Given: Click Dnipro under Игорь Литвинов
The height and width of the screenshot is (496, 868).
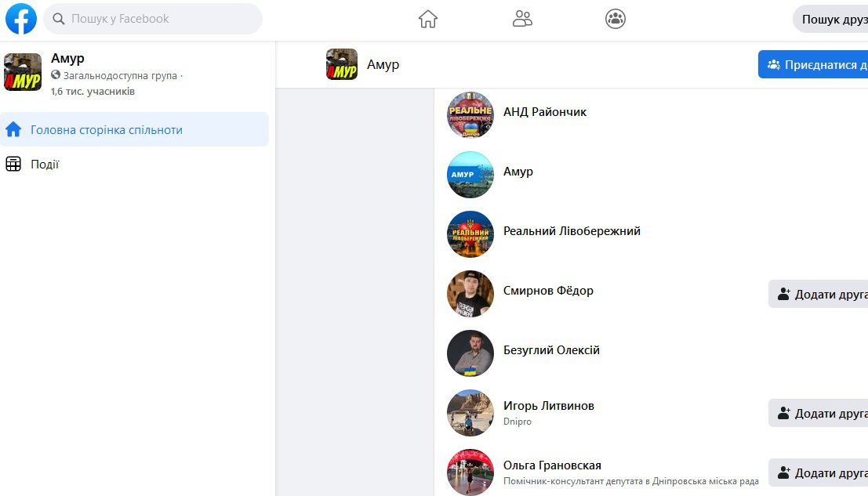Looking at the screenshot, I should [x=517, y=422].
